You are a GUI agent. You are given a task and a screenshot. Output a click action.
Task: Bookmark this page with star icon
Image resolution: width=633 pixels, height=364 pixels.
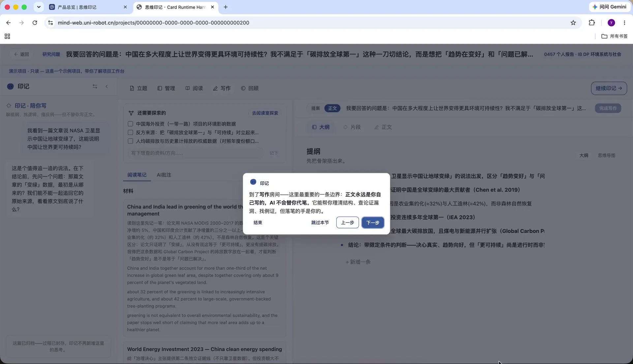pos(573,22)
